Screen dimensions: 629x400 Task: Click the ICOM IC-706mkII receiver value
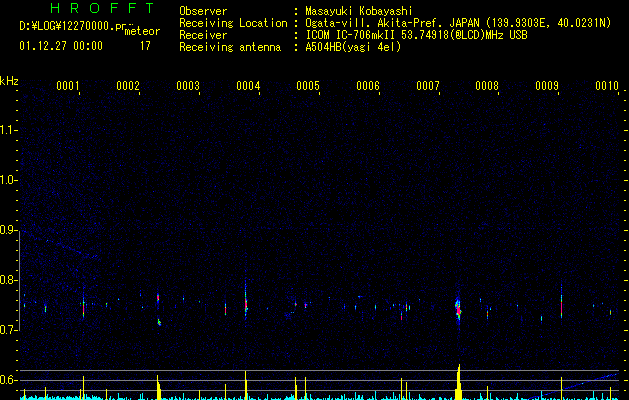point(416,35)
